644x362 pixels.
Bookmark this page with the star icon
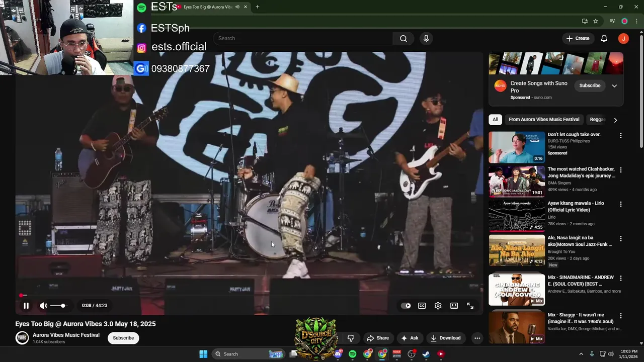tap(596, 21)
